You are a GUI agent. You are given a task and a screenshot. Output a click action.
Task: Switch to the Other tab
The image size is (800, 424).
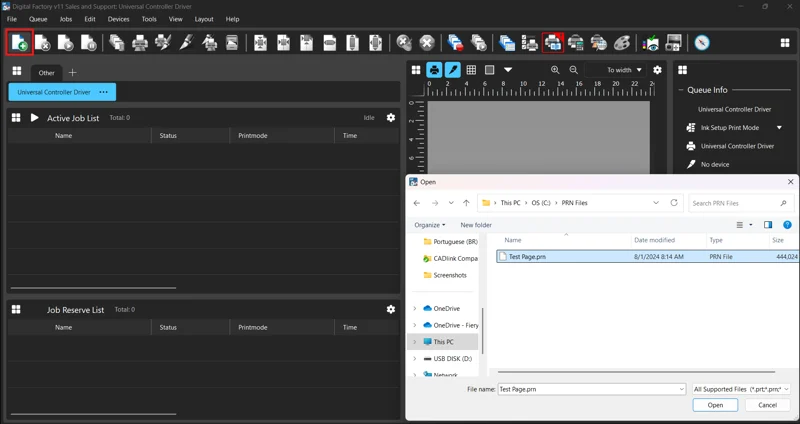[46, 73]
